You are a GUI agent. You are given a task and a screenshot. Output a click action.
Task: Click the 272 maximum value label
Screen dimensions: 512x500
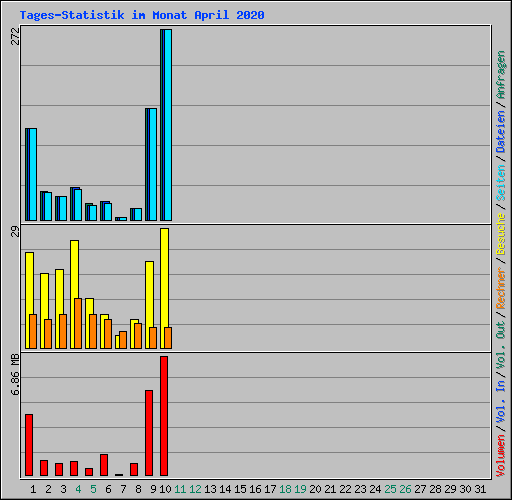click(16, 36)
